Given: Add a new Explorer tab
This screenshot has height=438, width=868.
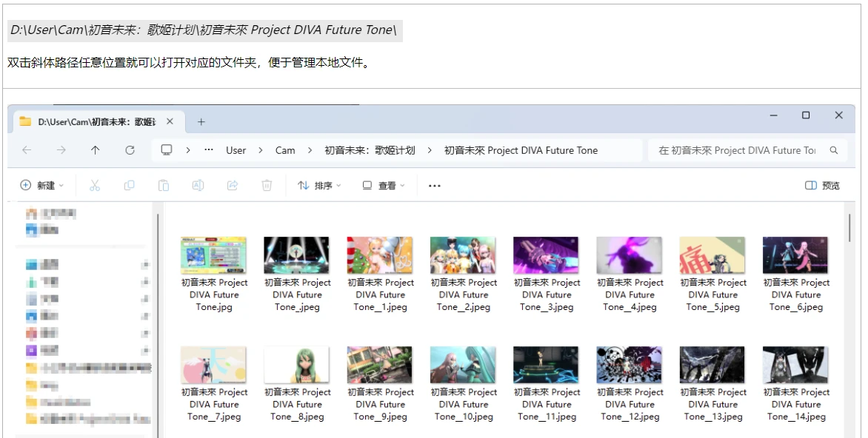Looking at the screenshot, I should pos(201,121).
